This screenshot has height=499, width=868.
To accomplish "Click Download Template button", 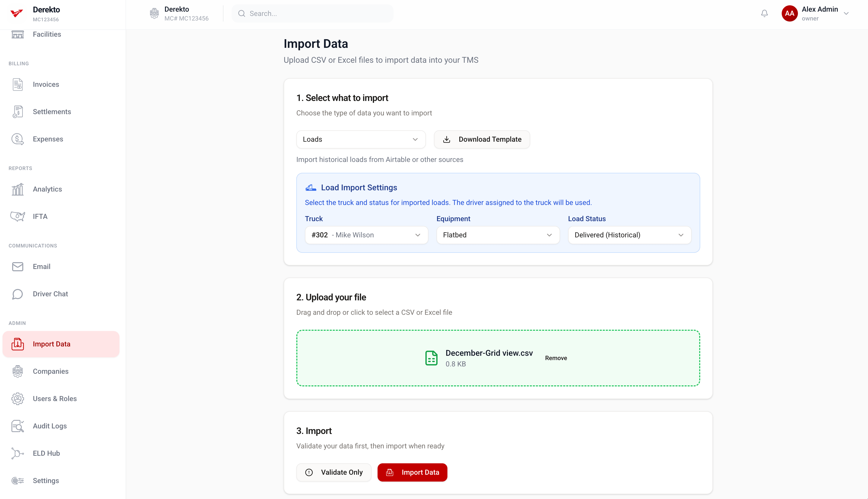I will tap(482, 139).
